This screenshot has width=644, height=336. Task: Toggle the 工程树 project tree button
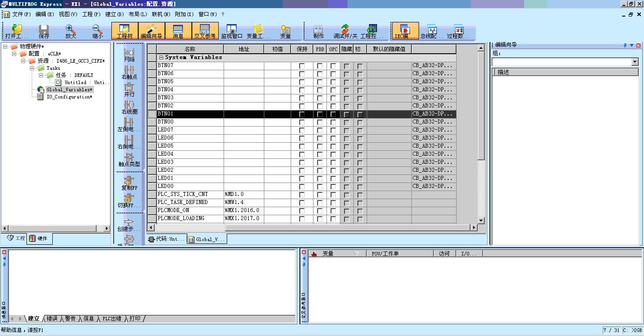click(125, 31)
